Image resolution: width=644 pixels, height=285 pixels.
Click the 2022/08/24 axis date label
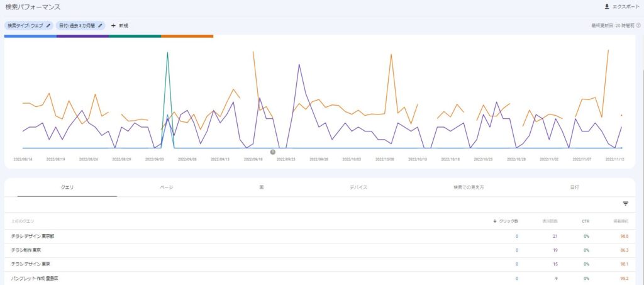(x=88, y=159)
